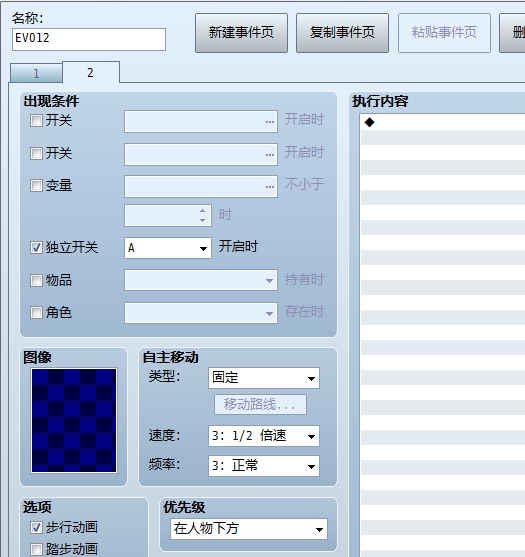
Task: Enable the first 开关 condition checkbox
Action: tap(36, 120)
